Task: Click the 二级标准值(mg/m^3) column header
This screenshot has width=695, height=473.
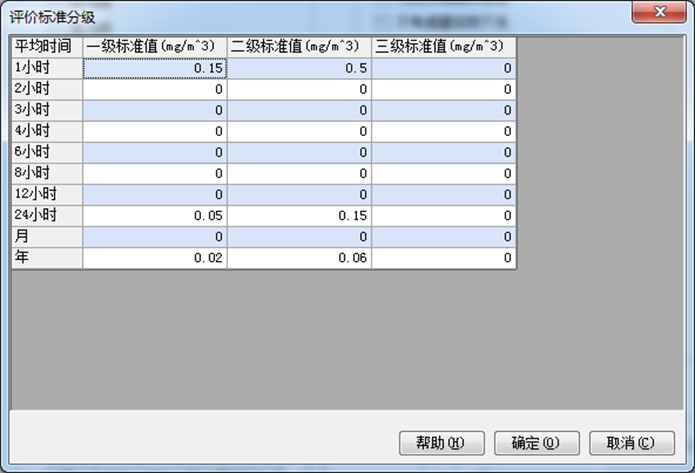Action: pyautogui.click(x=299, y=47)
